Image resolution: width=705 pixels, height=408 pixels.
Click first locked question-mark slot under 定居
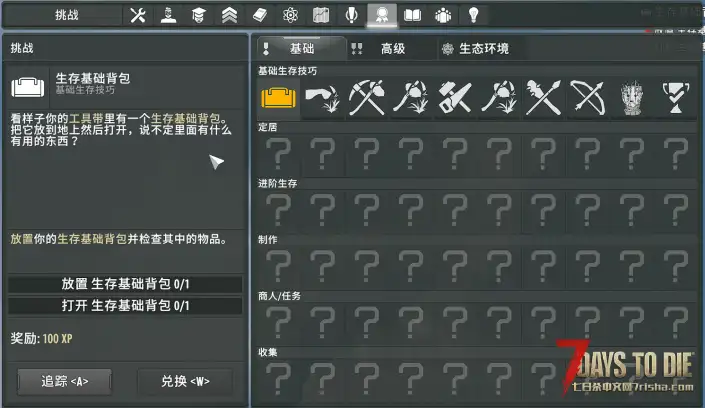(278, 154)
